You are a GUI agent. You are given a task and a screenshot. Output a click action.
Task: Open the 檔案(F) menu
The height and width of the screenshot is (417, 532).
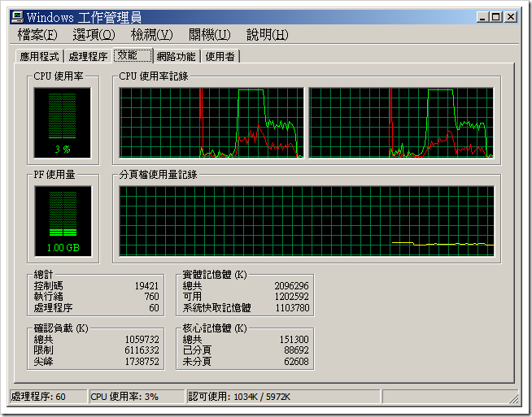coord(37,35)
